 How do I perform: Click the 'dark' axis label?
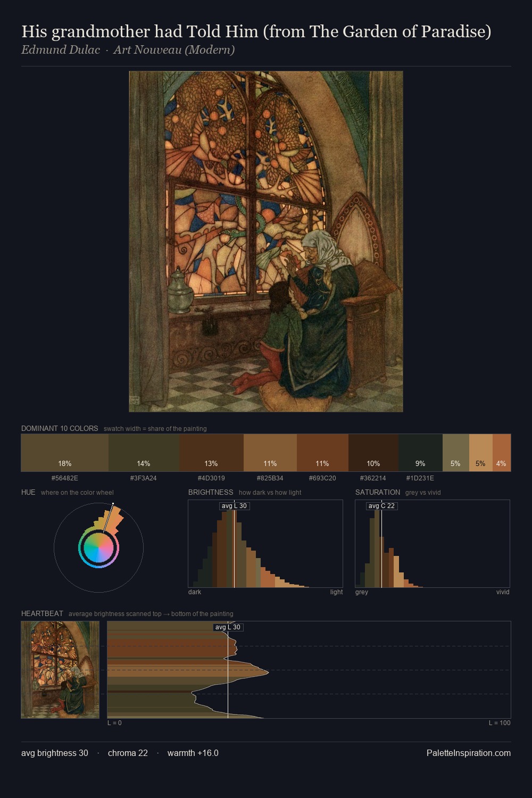click(195, 592)
